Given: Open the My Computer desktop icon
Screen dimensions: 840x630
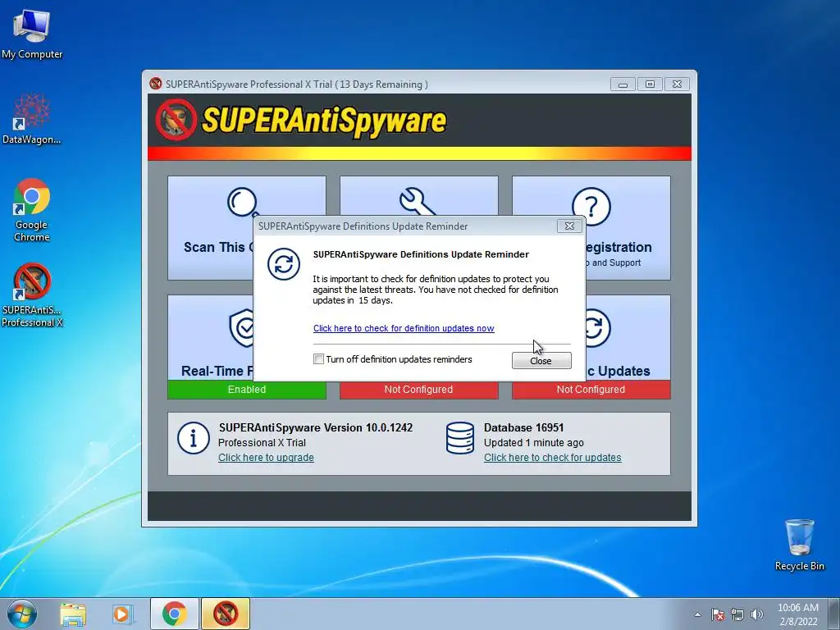Looking at the screenshot, I should [32, 34].
